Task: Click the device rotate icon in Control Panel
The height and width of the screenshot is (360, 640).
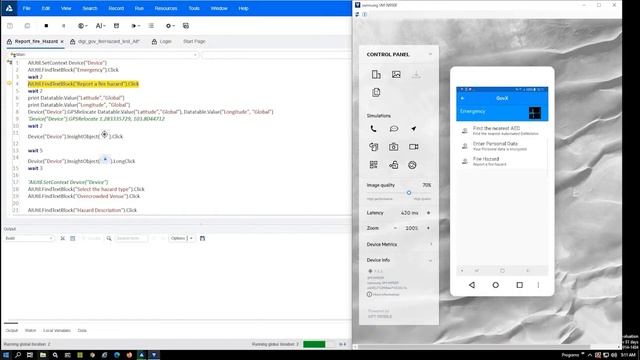Action: tap(376, 74)
